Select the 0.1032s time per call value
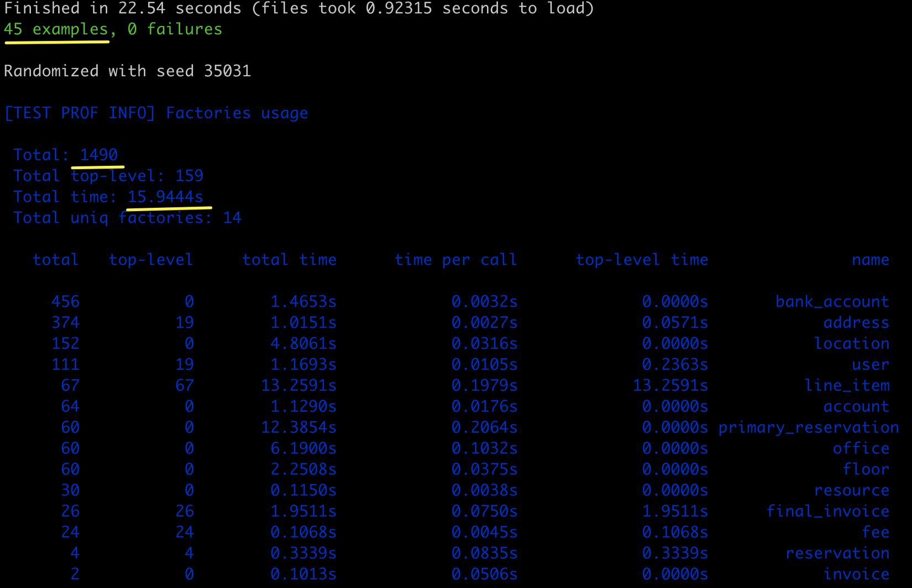Viewport: 912px width, 588px height. point(484,449)
